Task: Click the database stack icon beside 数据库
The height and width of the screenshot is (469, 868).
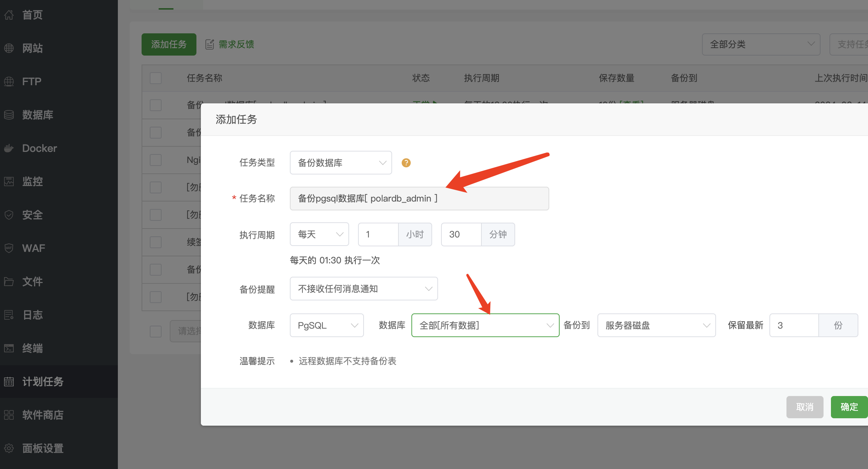Action: 9,115
